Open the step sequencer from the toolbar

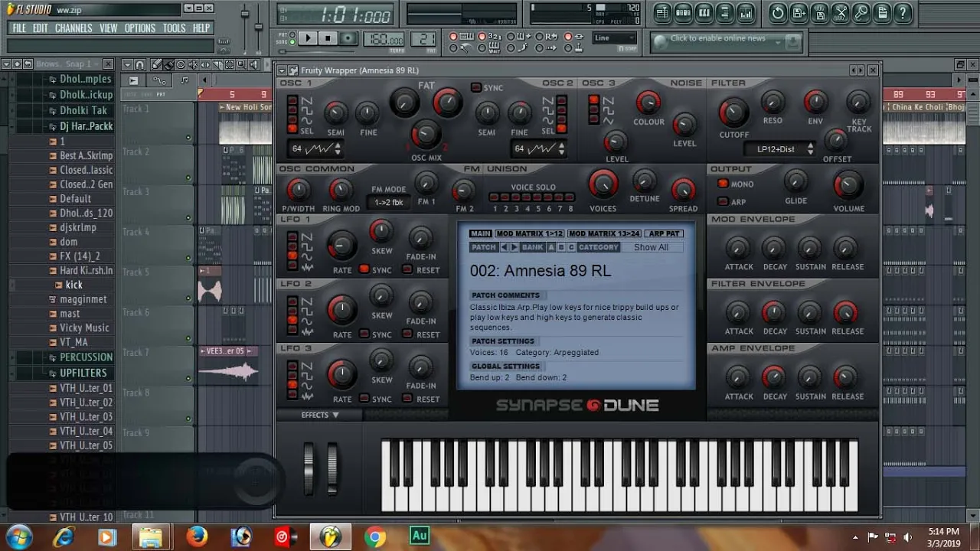tap(683, 13)
